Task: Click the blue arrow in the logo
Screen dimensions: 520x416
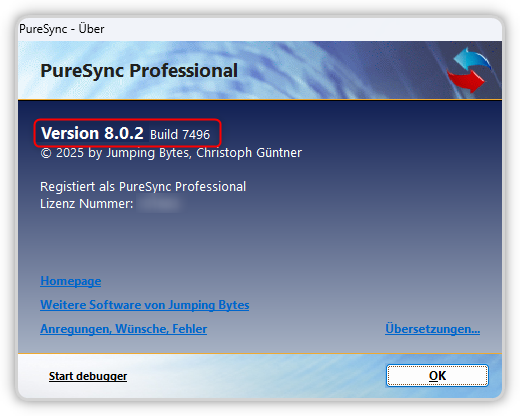Action: point(473,59)
